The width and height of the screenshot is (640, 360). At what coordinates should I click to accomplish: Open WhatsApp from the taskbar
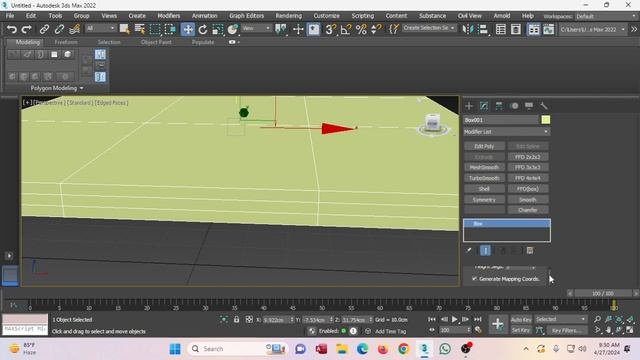(445, 349)
